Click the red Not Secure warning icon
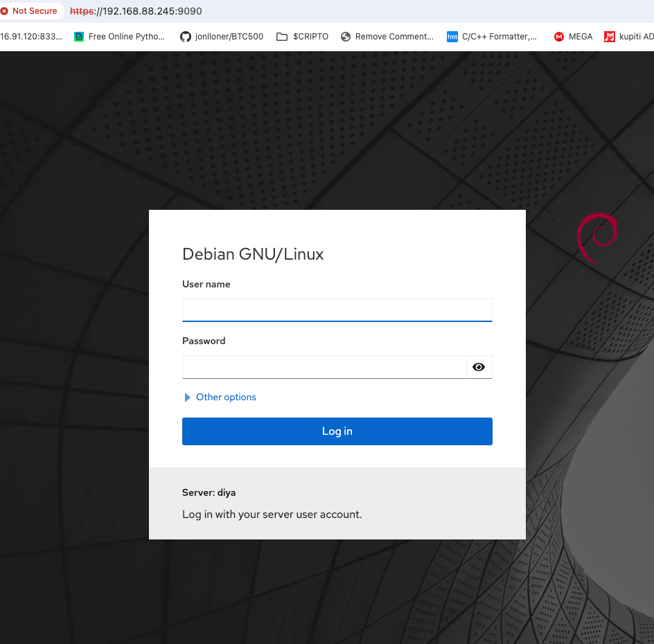Image resolution: width=654 pixels, height=644 pixels. coord(5,11)
